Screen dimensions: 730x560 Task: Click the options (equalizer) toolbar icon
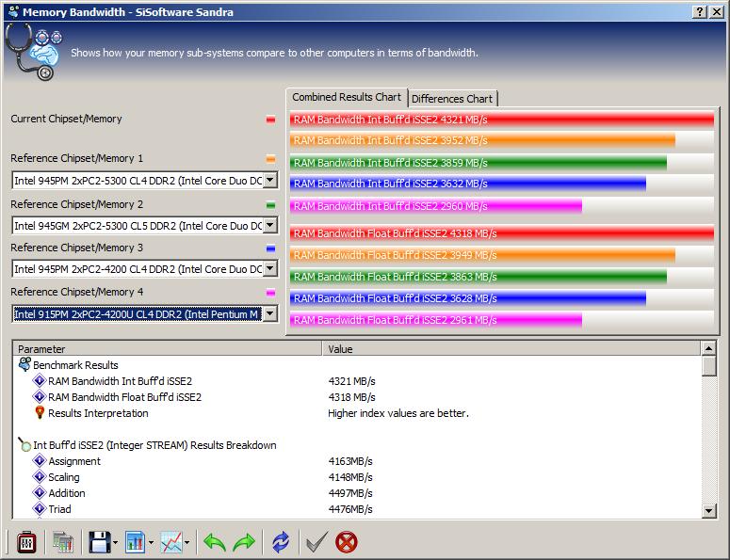(26, 542)
